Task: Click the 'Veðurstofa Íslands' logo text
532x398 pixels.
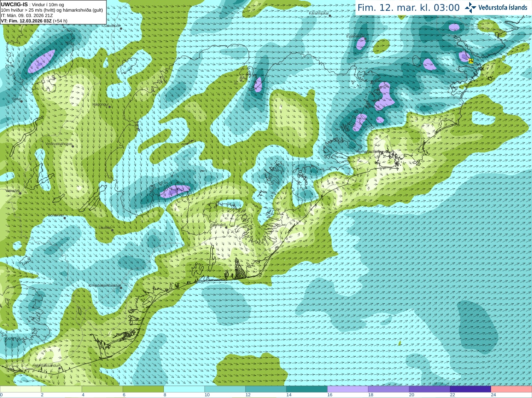Action: pos(503,7)
